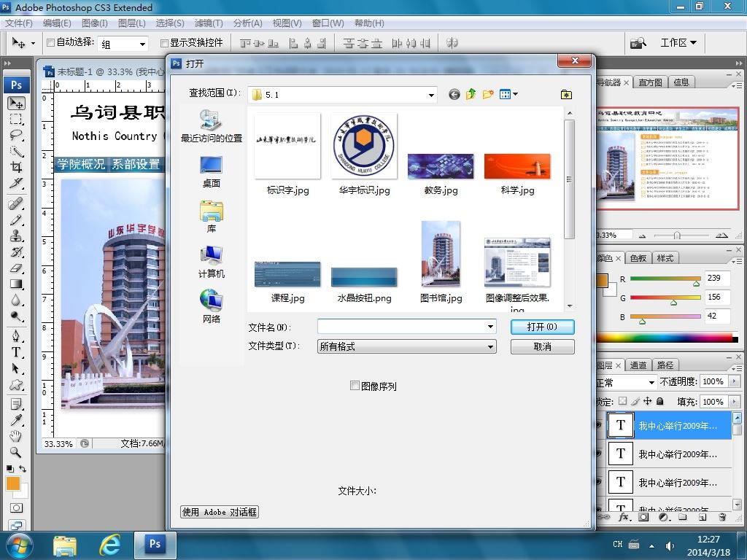747x560 pixels.
Task: Open the 工作区 workspace dropdown
Action: point(678,43)
